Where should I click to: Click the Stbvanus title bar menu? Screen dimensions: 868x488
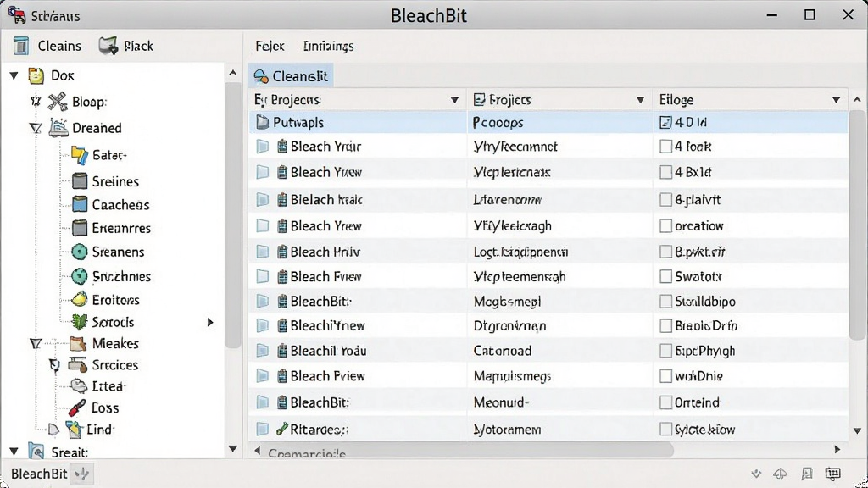pos(55,16)
